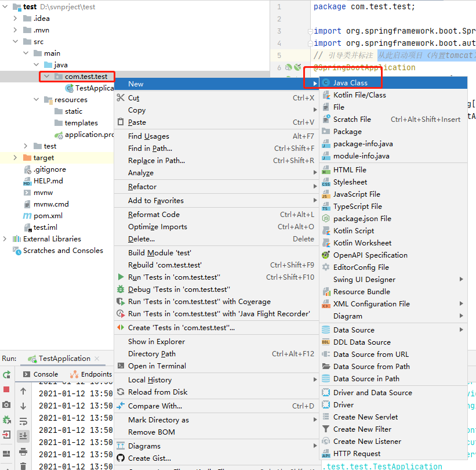
Task: Choose Compare With... menu entry
Action: coord(216,406)
